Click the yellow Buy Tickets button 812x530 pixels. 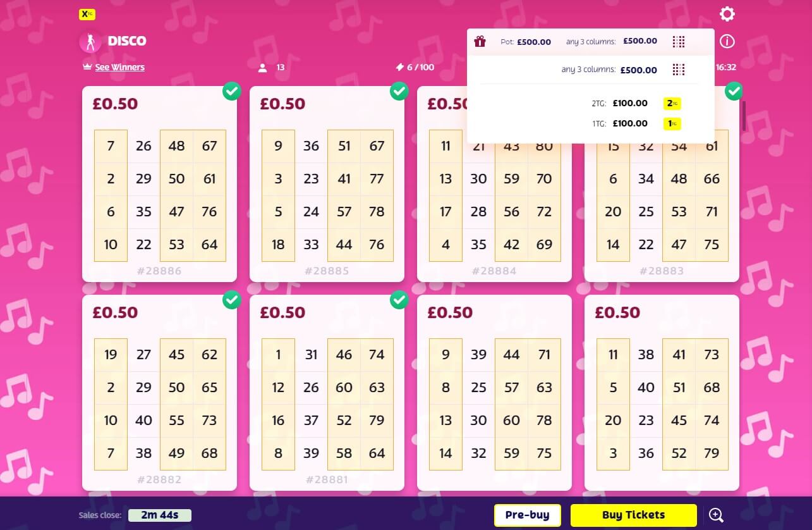633,515
